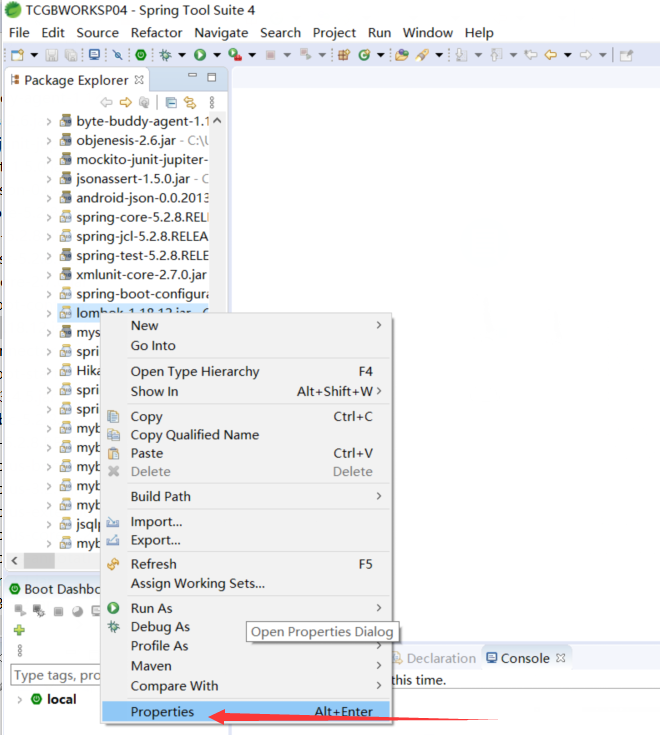Viewport: 660px width, 735px height.
Task: Expand the local node in Boot Dashboard
Action: pos(19,700)
